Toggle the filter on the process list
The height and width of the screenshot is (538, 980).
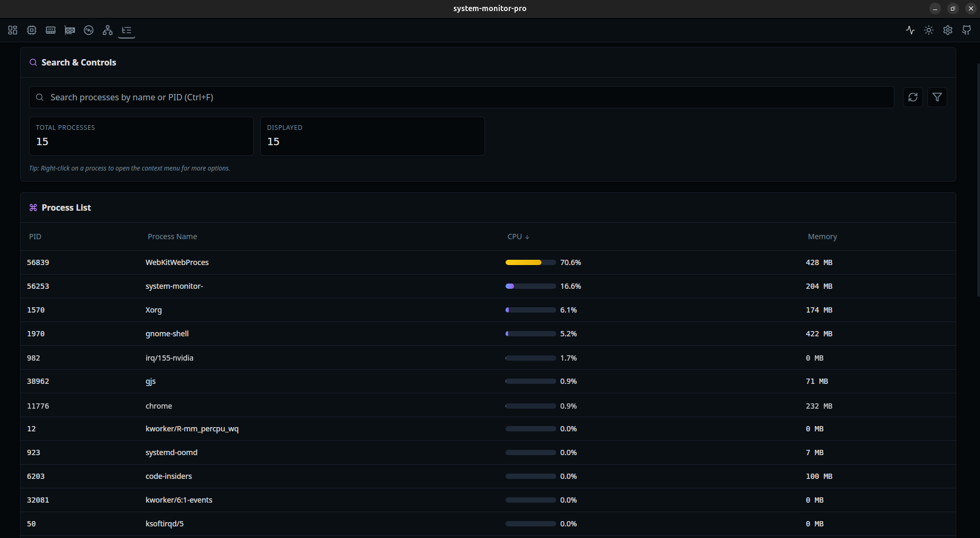point(937,97)
